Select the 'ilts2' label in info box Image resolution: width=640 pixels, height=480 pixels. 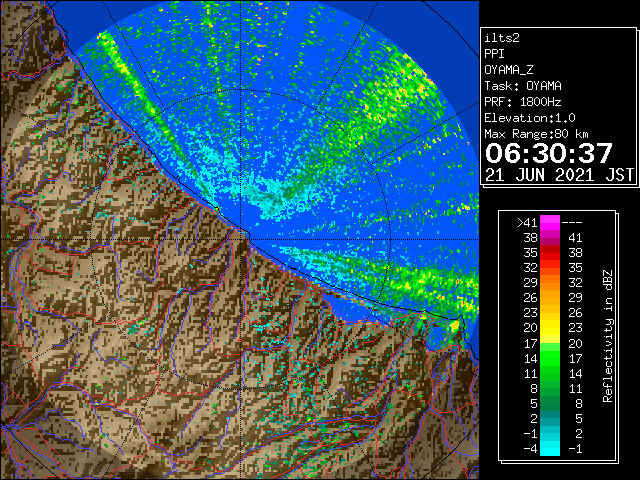(x=502, y=38)
